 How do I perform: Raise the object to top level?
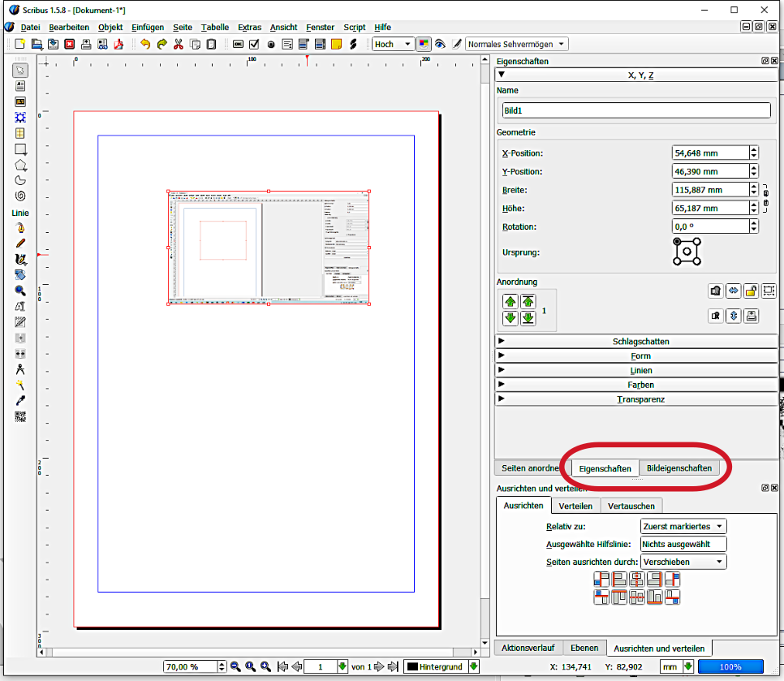(528, 301)
